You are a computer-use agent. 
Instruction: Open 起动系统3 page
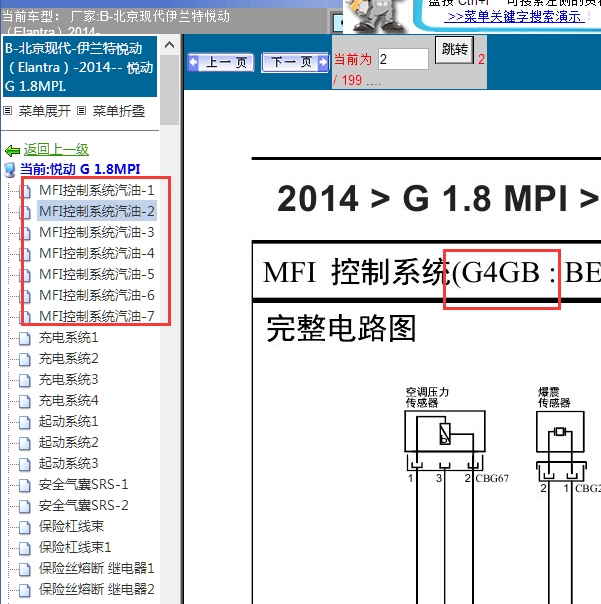coord(69,463)
